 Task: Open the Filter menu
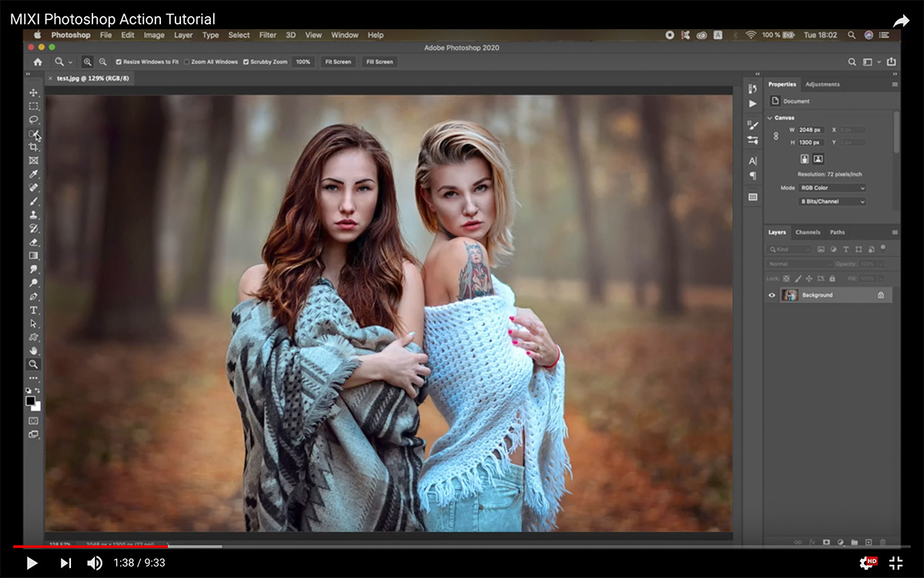(x=268, y=35)
